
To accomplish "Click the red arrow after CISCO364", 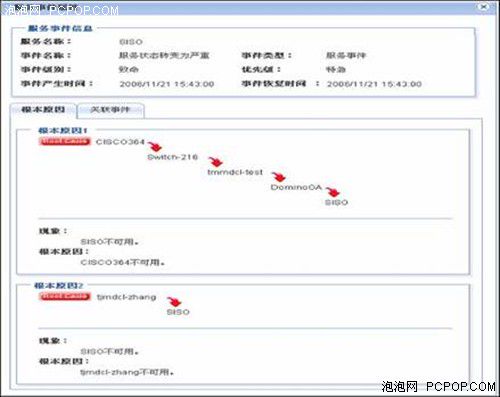I will point(155,146).
